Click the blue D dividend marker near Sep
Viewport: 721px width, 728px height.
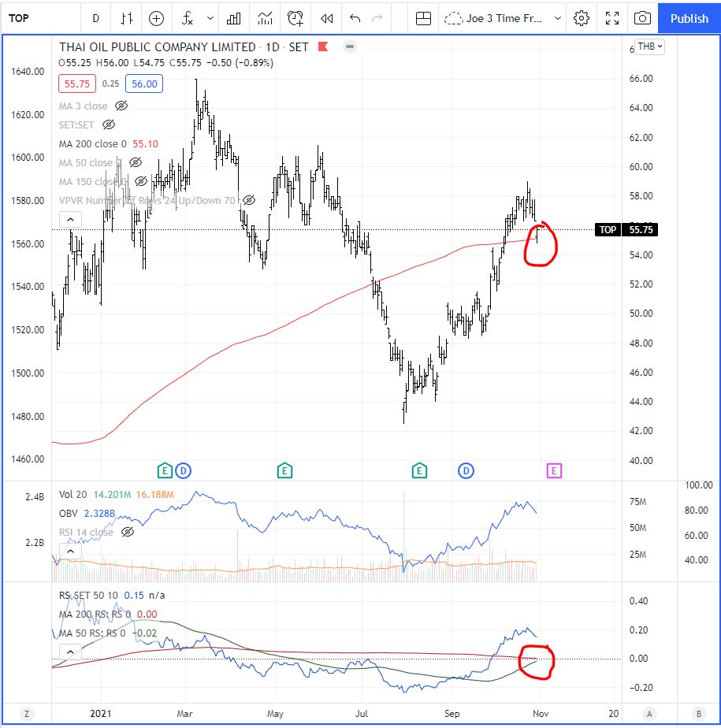click(x=466, y=471)
